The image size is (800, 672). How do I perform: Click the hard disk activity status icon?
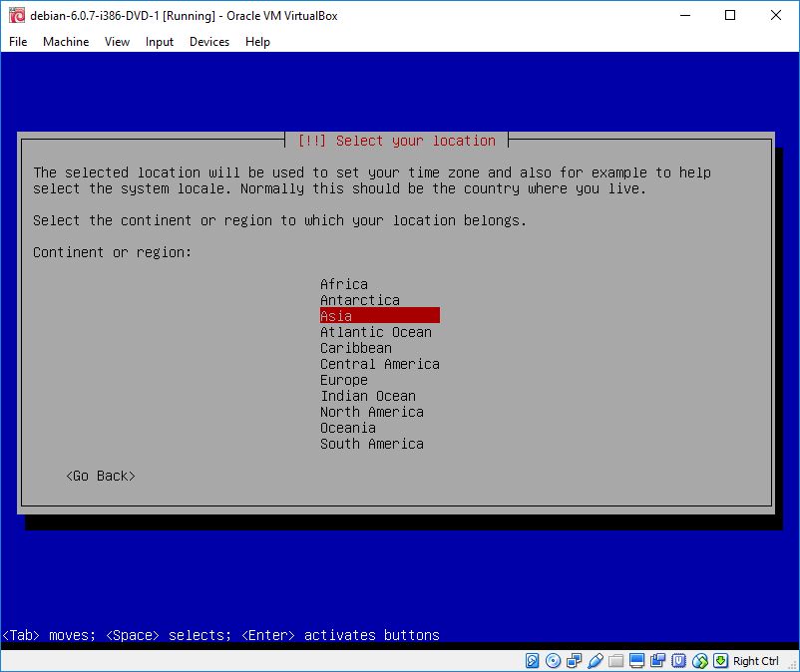pos(532,661)
